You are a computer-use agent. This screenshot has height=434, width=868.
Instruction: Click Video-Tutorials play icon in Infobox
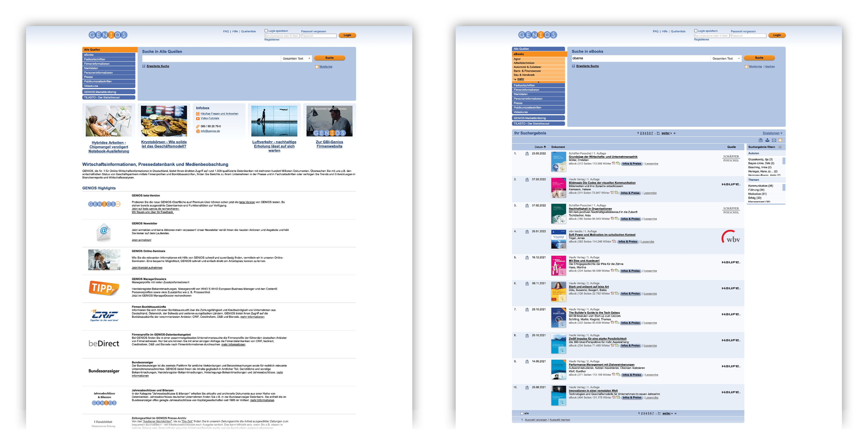pyautogui.click(x=198, y=119)
